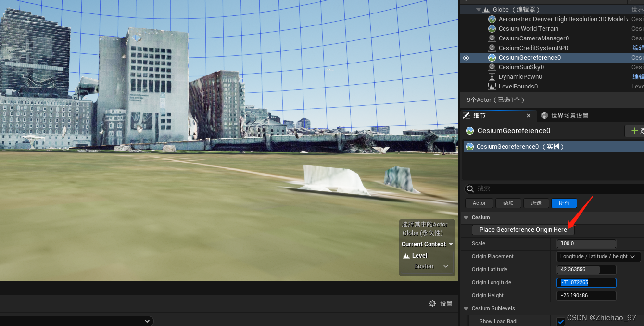The height and width of the screenshot is (326, 644).
Task: Click the Origin Height value field
Action: pos(586,296)
